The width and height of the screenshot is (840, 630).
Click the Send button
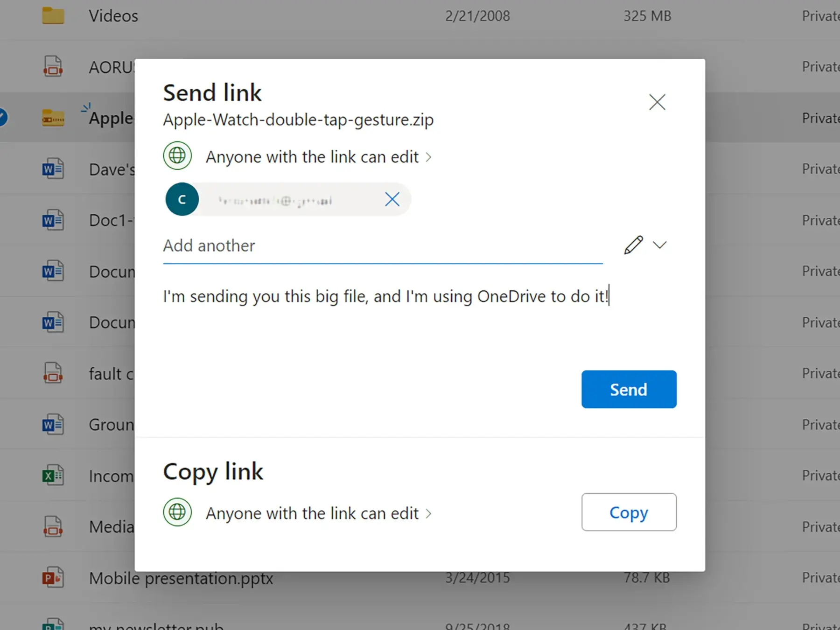tap(629, 389)
